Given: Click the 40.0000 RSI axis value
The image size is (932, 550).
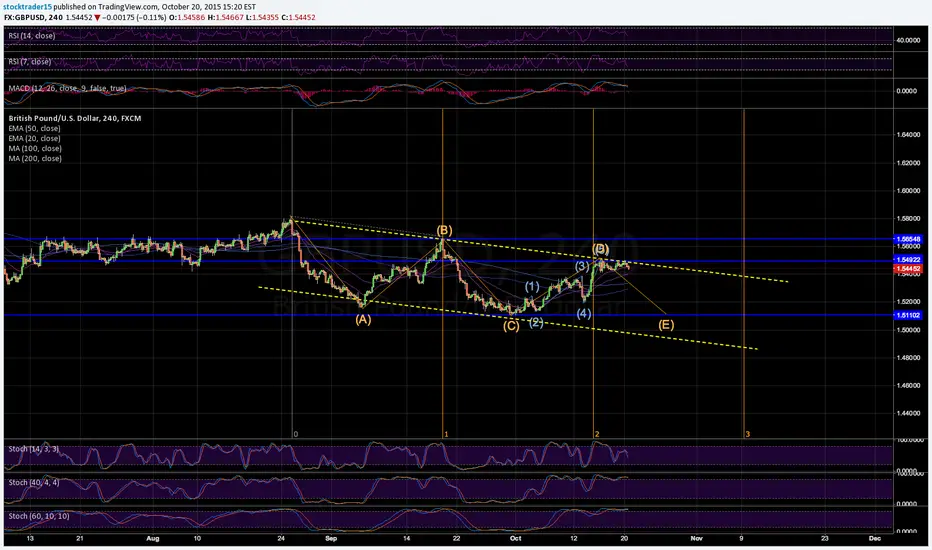Looking at the screenshot, I should (x=908, y=40).
